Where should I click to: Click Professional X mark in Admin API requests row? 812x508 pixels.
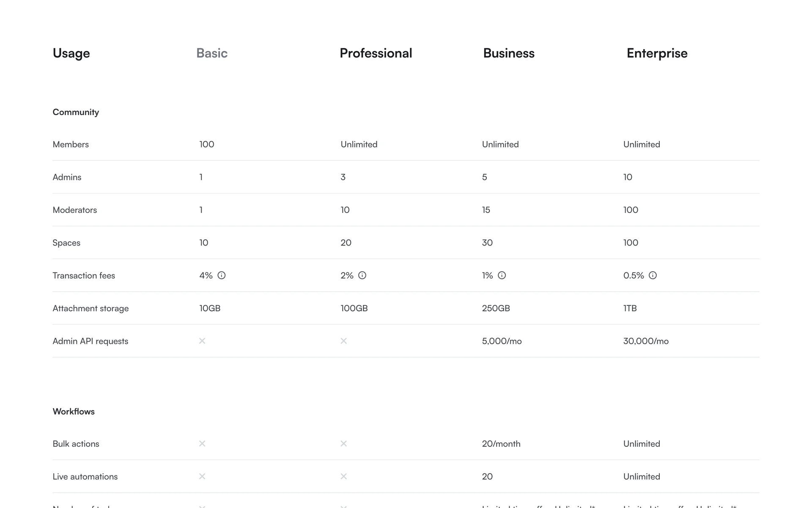click(x=343, y=341)
